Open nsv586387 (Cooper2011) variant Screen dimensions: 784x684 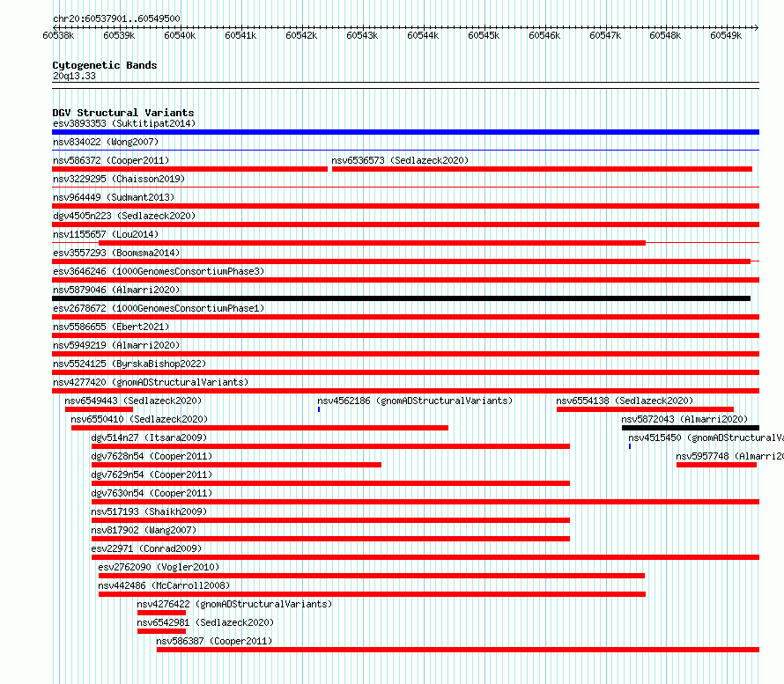coord(214,641)
